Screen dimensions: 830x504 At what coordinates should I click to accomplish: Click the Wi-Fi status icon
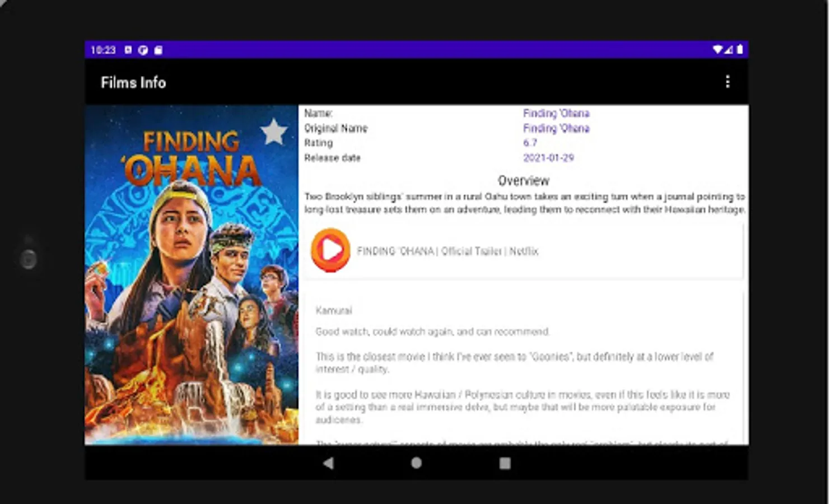pyautogui.click(x=717, y=50)
